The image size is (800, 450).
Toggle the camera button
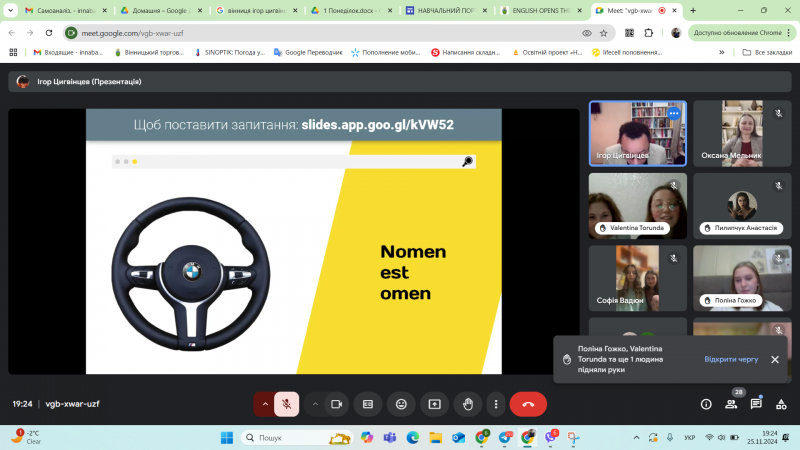336,404
